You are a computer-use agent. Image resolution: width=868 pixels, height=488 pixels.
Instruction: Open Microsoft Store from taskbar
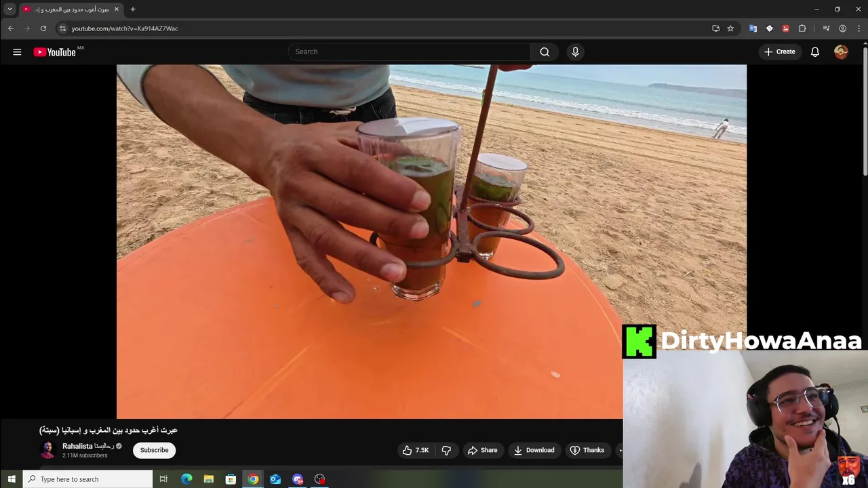[231, 479]
